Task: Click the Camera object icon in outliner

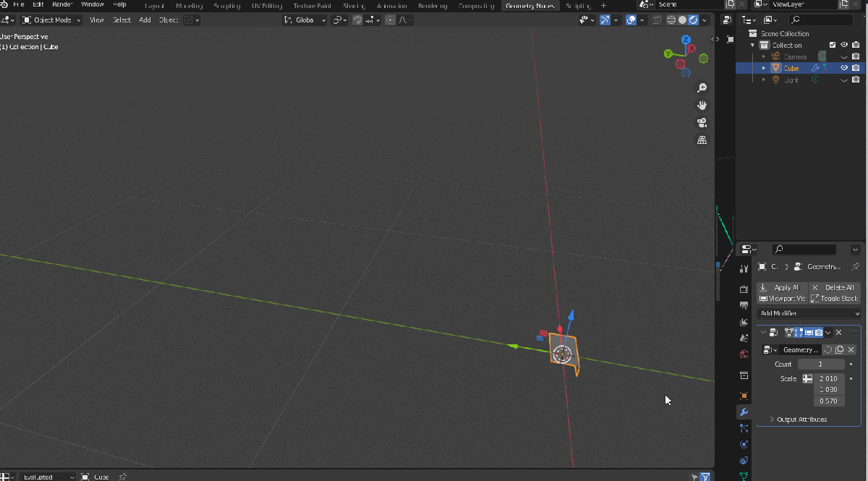Action: click(x=776, y=56)
